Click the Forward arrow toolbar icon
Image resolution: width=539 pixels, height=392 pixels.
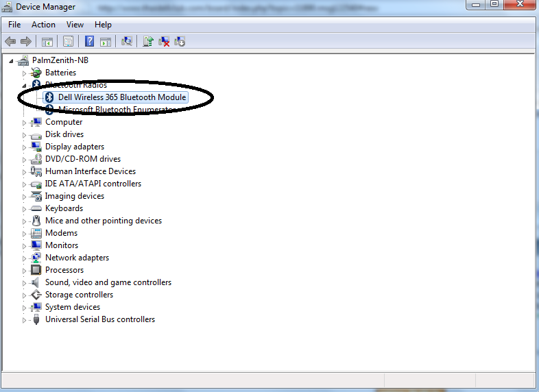pyautogui.click(x=26, y=42)
